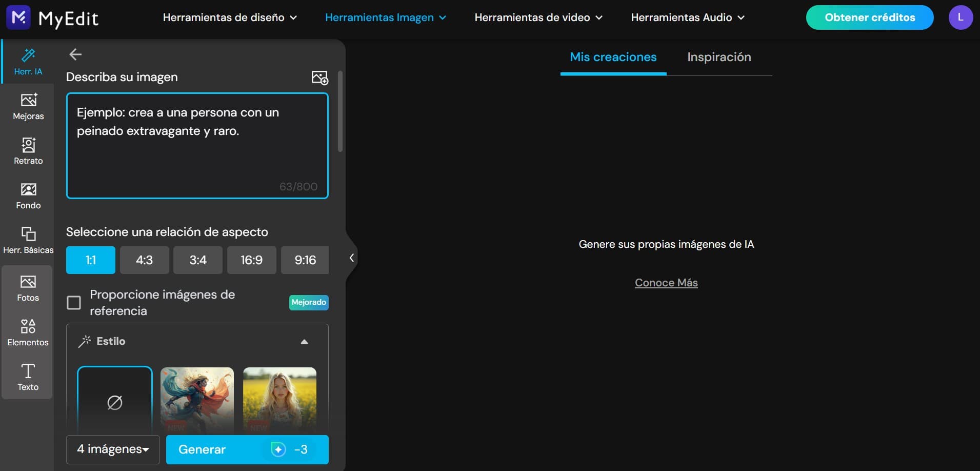Open the Mejoras image tools

click(x=28, y=106)
